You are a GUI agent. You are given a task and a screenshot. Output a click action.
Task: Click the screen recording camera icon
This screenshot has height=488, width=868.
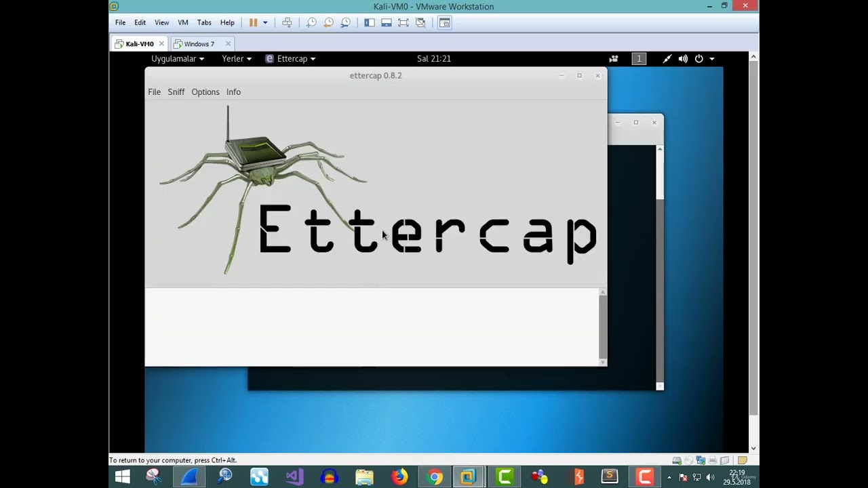[614, 59]
